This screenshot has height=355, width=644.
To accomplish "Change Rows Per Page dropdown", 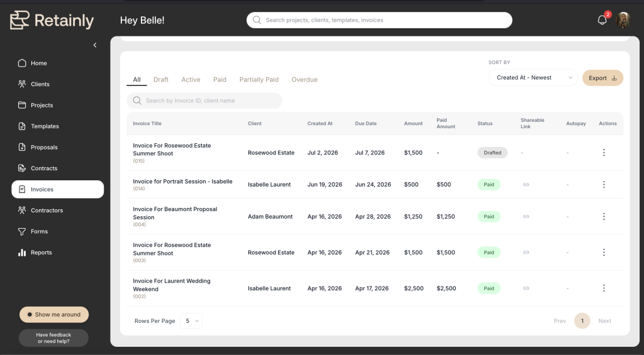I will click(x=191, y=321).
